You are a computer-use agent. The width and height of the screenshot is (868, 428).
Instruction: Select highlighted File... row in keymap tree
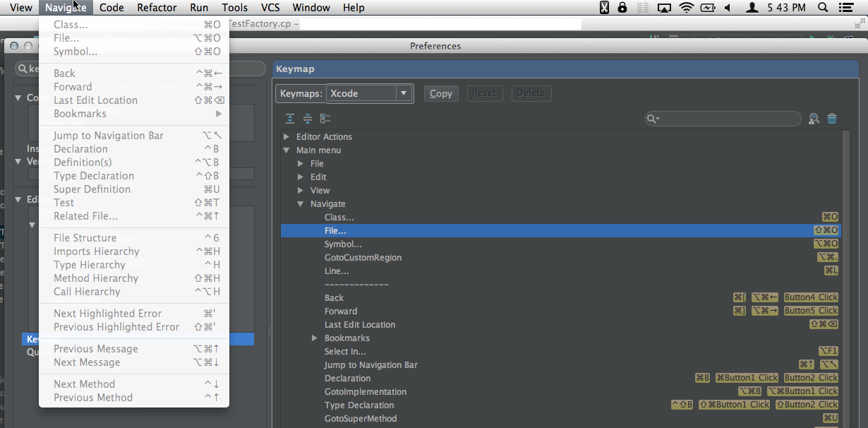pos(561,231)
